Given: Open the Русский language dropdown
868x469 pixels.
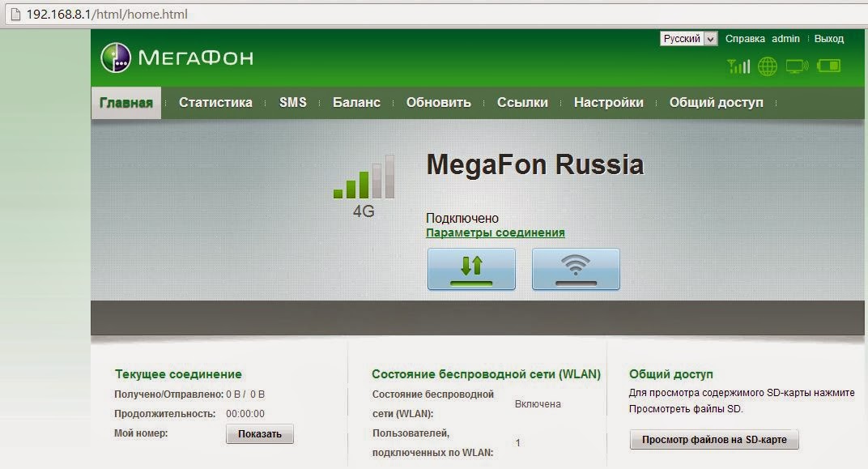Looking at the screenshot, I should click(688, 38).
